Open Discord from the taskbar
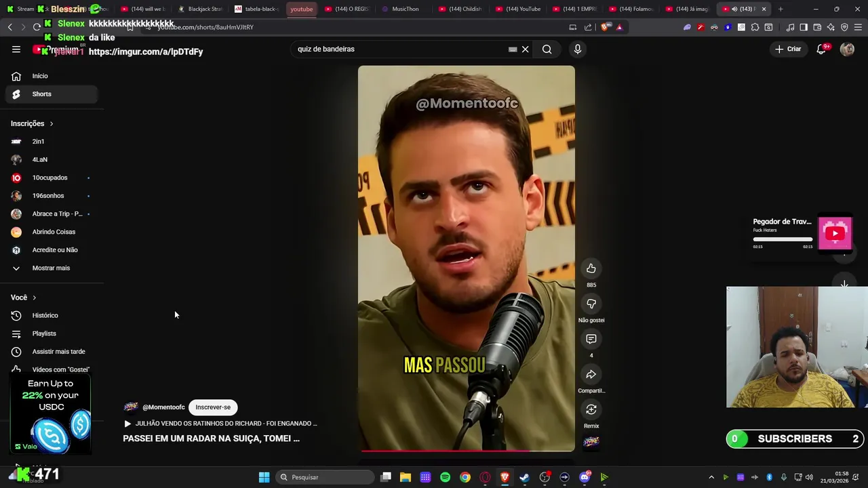Image resolution: width=868 pixels, height=488 pixels. [x=585, y=477]
